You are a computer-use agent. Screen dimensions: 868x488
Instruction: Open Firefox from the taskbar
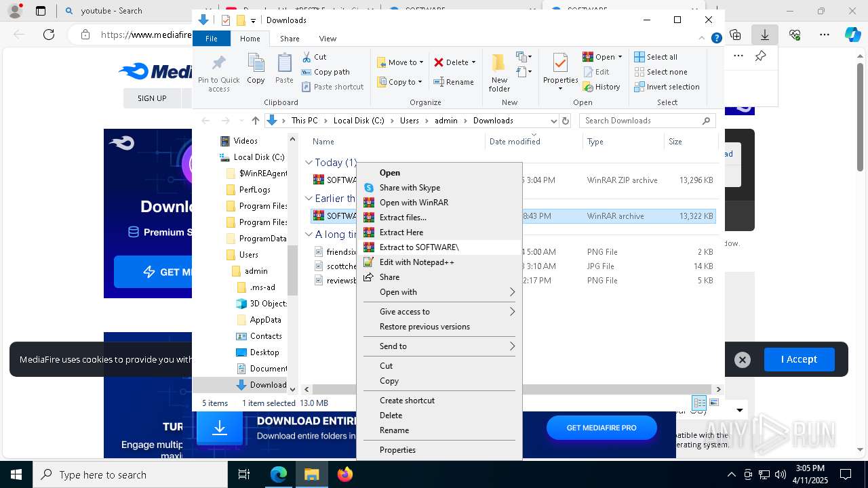(x=345, y=474)
